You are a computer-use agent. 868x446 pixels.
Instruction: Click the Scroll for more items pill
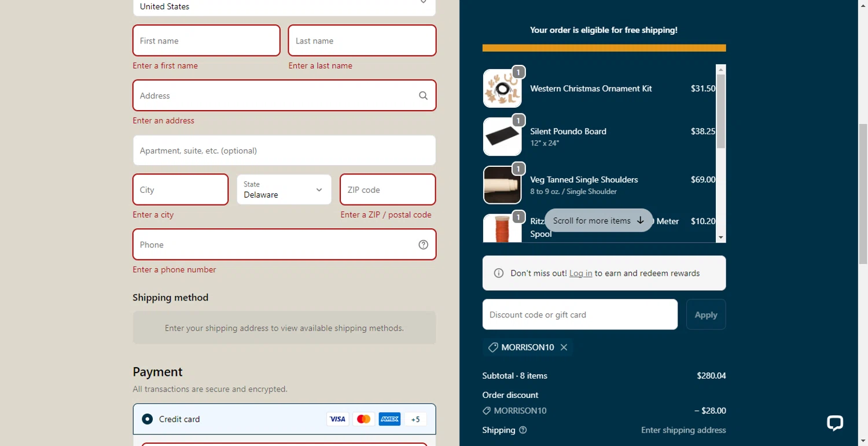coord(598,220)
